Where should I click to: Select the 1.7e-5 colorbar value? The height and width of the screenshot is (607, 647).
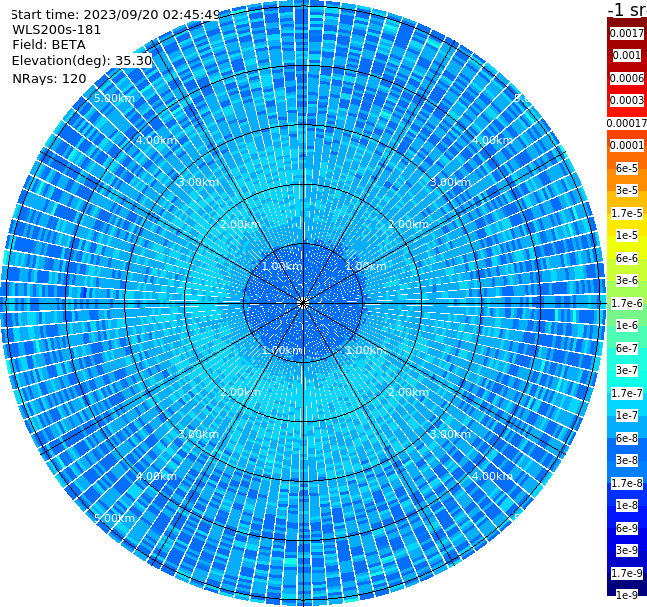[x=627, y=213]
